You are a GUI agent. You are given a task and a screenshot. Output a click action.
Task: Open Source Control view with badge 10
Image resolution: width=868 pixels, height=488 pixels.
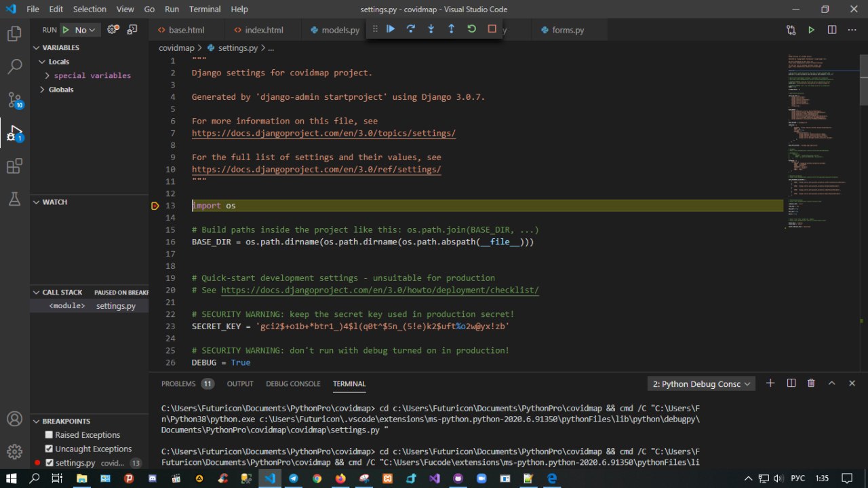(x=14, y=100)
